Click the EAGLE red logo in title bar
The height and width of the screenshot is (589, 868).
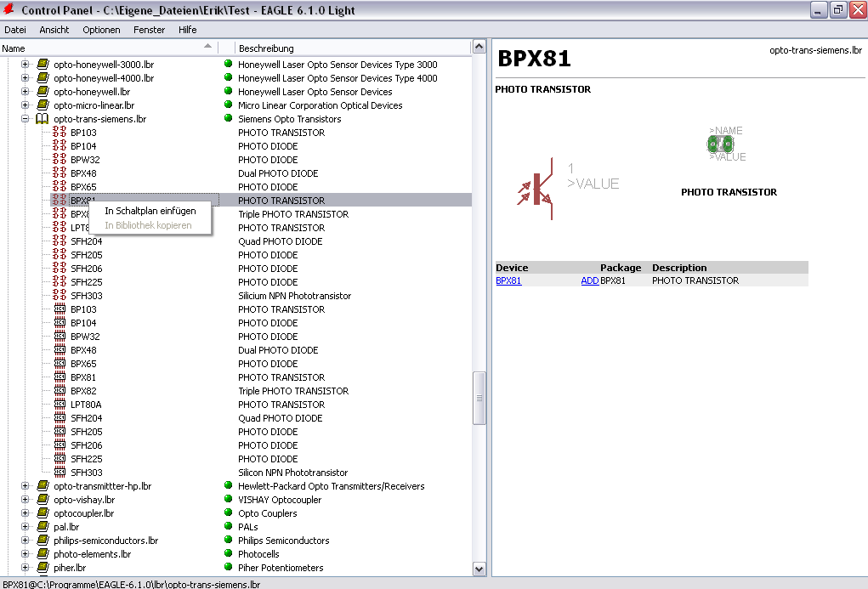click(9, 9)
